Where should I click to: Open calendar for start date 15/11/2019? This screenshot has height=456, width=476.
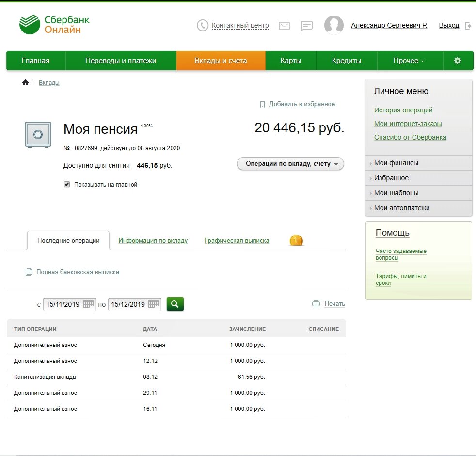tap(88, 304)
